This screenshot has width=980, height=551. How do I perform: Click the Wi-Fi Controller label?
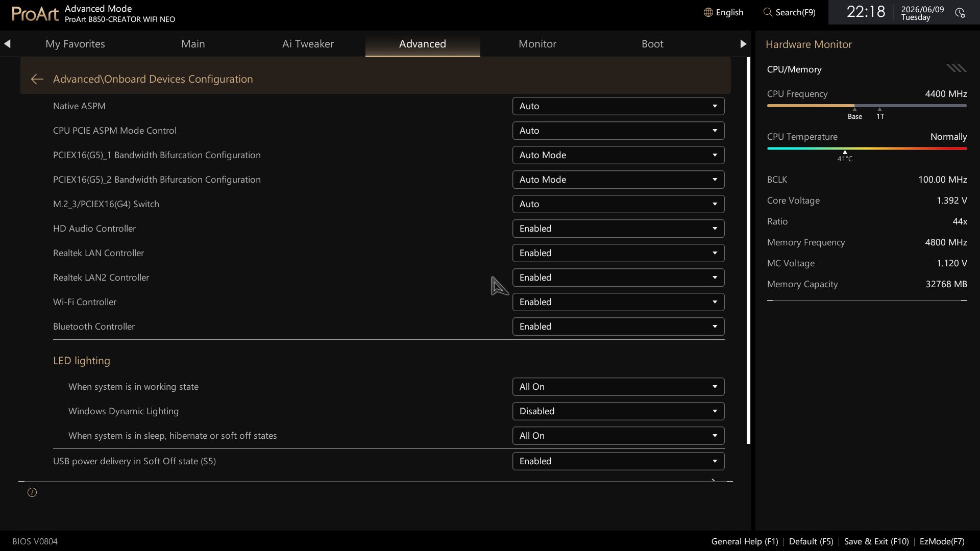[x=85, y=302]
